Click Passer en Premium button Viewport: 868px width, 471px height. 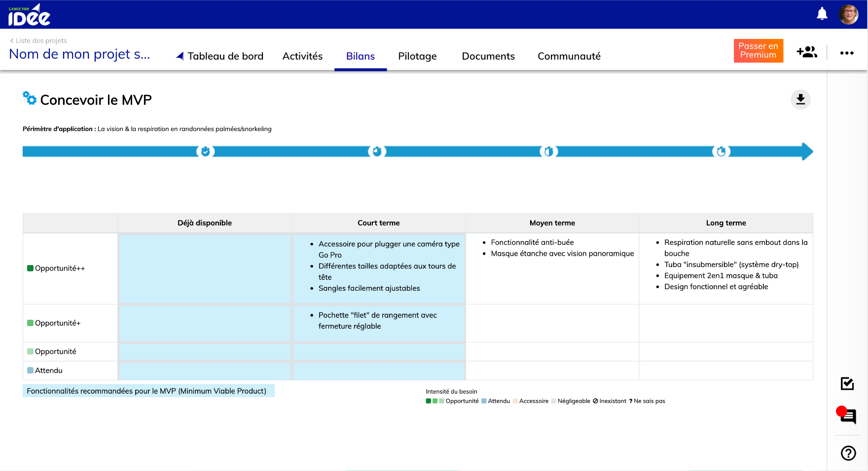click(758, 51)
